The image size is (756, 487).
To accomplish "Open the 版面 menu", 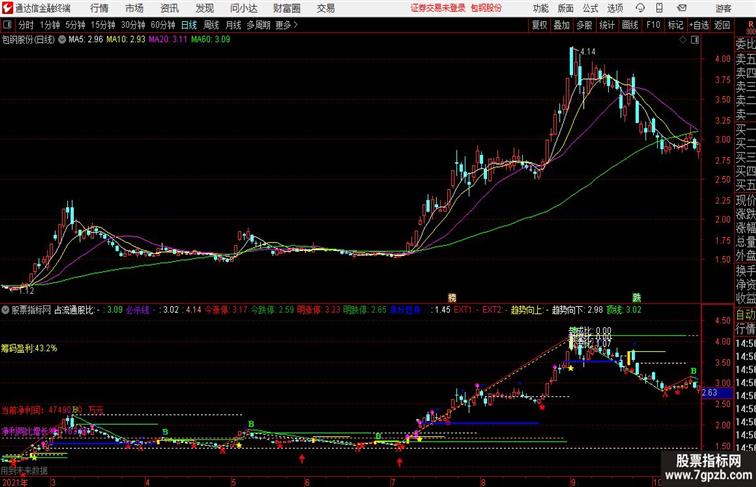I will 566,8.
